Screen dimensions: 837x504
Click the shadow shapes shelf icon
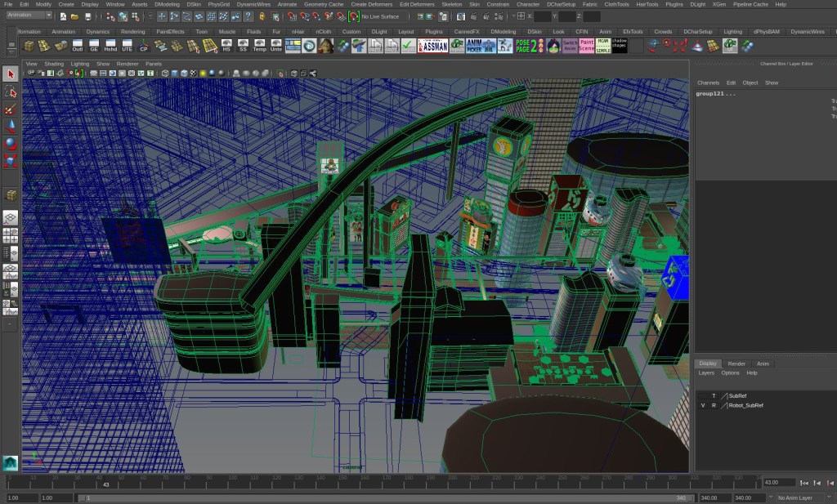click(620, 46)
